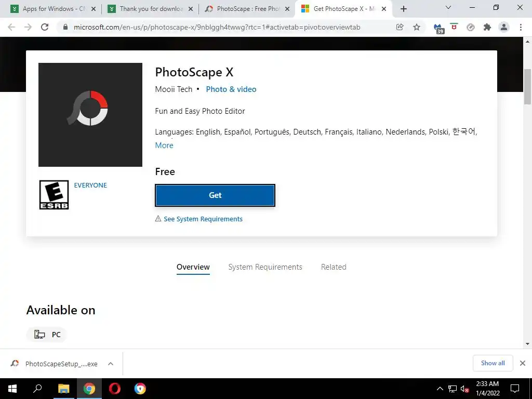Share this page icon in address bar
The image size is (532, 399).
click(x=400, y=27)
